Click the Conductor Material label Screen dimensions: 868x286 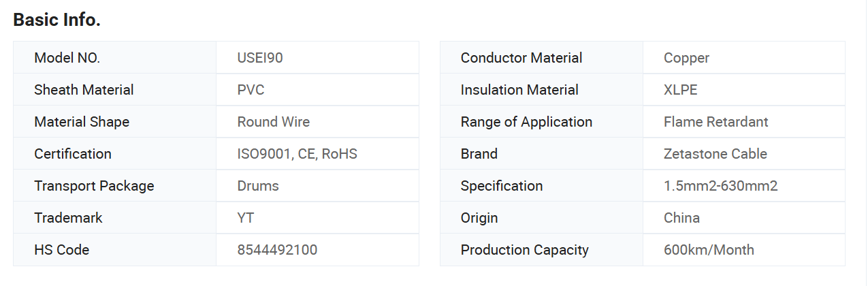521,58
